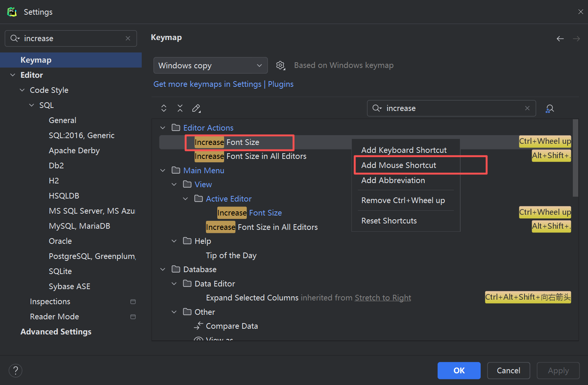The width and height of the screenshot is (588, 385).
Task: Focus the keymap action search field
Action: tap(452, 108)
